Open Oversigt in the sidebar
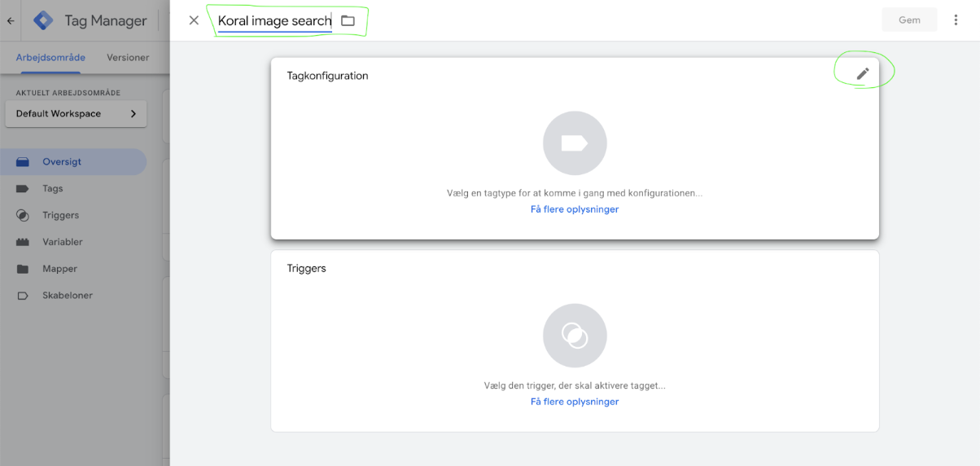980x466 pixels. [x=73, y=161]
